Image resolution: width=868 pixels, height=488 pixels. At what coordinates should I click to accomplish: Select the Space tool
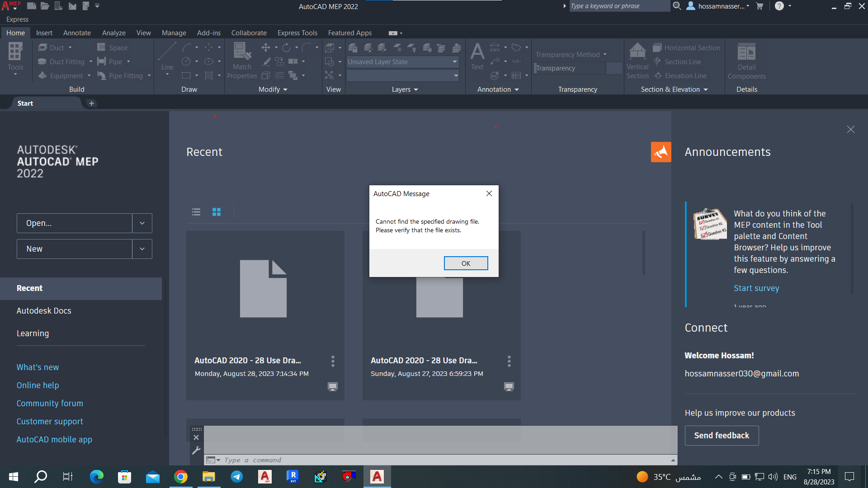pos(113,47)
